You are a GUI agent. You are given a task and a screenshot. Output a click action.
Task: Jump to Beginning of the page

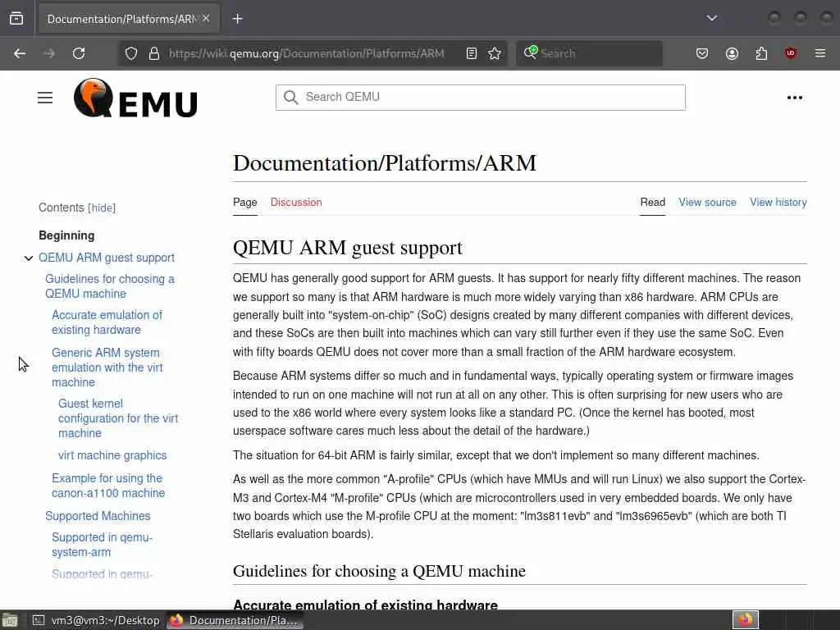[x=66, y=235]
